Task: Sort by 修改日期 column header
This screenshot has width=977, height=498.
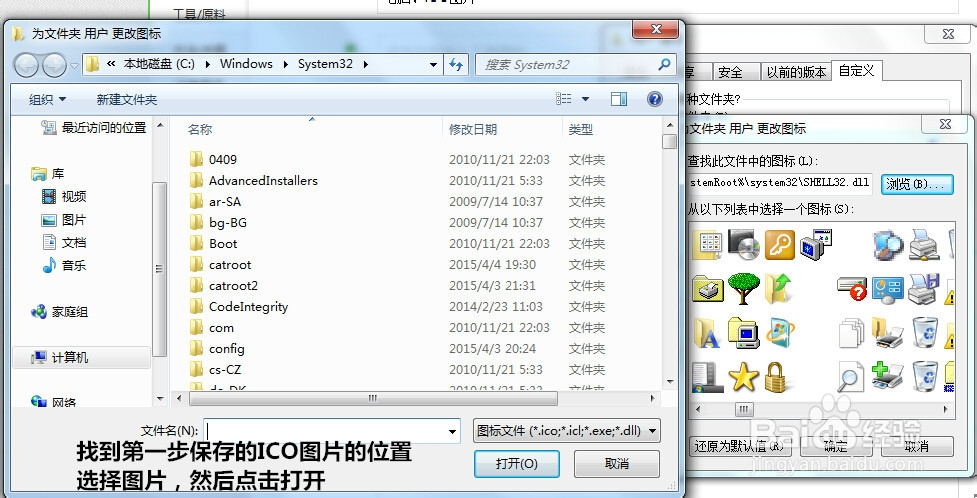Action: click(473, 129)
